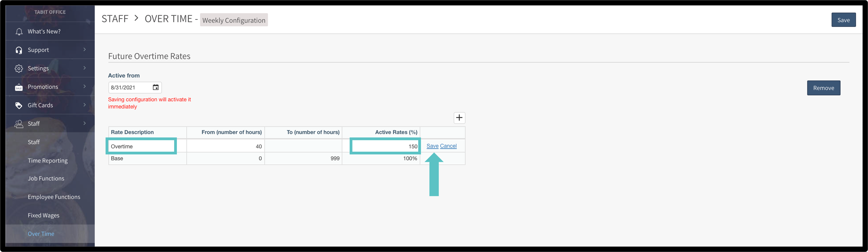The image size is (868, 252).
Task: Click the Settings gear icon
Action: (x=19, y=68)
